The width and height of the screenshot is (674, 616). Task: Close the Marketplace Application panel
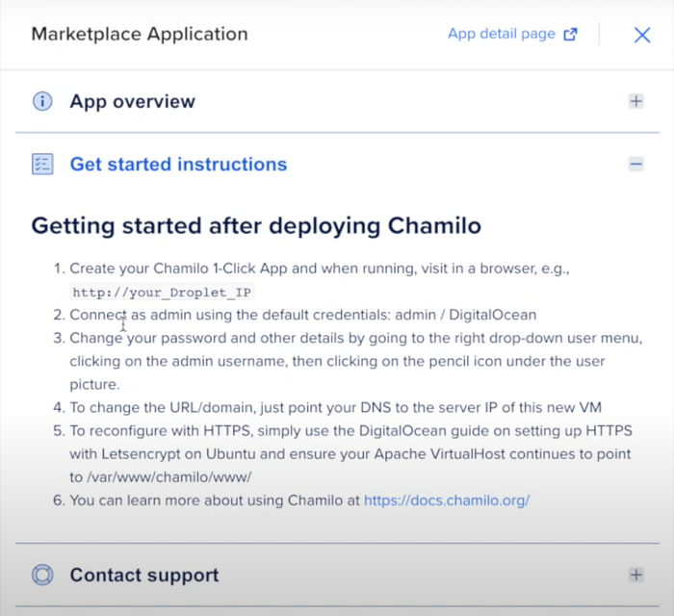pyautogui.click(x=642, y=35)
